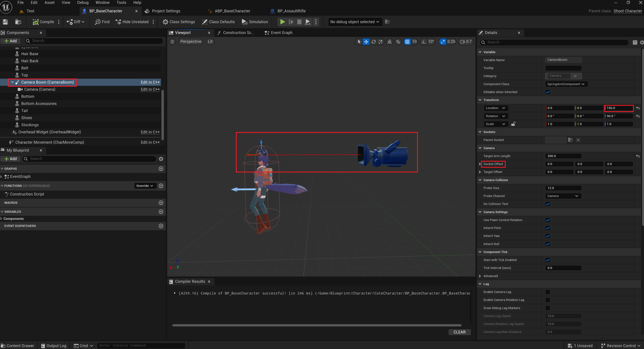The image size is (644, 349).
Task: Open the debug object selection dropdown
Action: coord(355,22)
